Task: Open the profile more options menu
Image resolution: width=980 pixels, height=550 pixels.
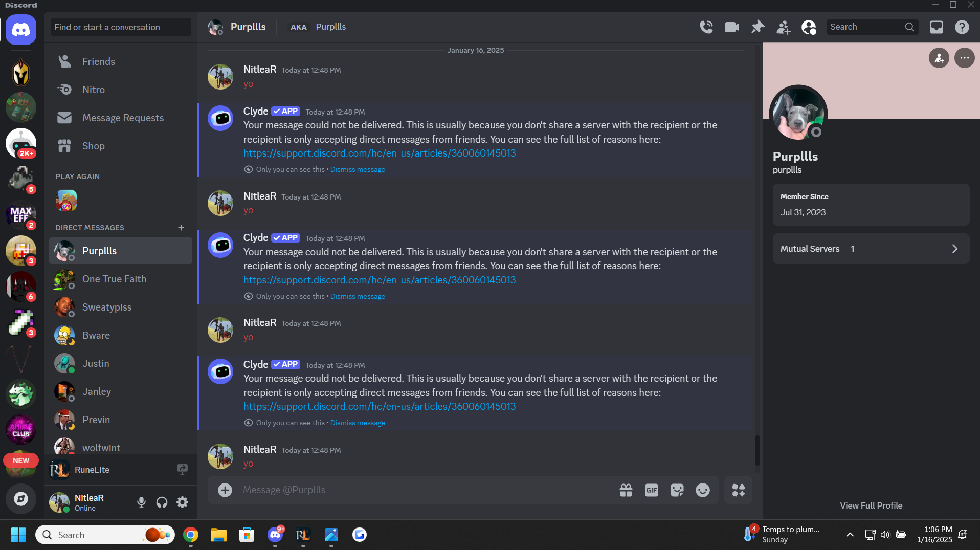Action: pyautogui.click(x=965, y=58)
